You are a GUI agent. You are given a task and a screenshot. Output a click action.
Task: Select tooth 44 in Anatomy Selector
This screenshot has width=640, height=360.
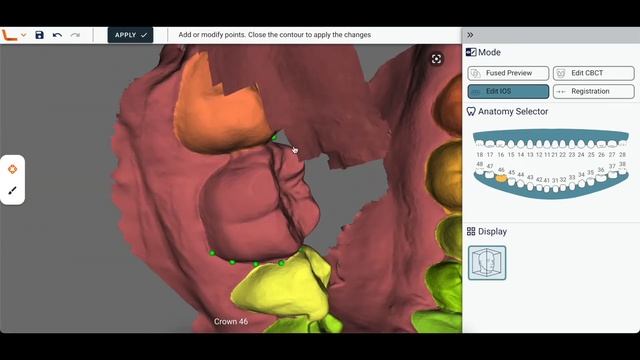(x=521, y=184)
